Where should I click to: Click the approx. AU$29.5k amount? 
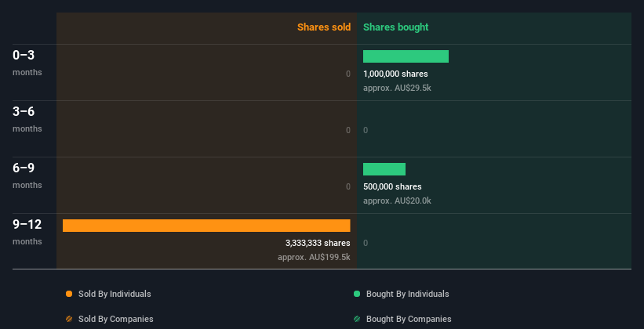pos(397,88)
